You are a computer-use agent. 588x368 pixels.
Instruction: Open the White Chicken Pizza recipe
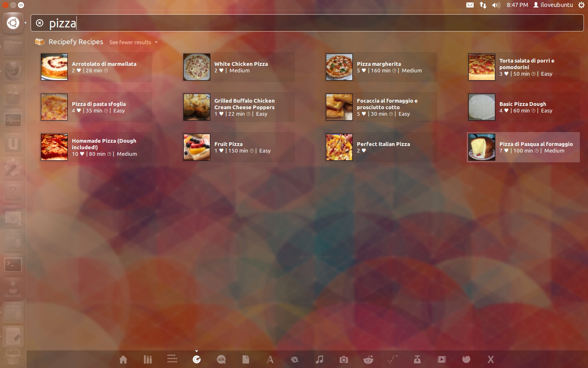238,67
